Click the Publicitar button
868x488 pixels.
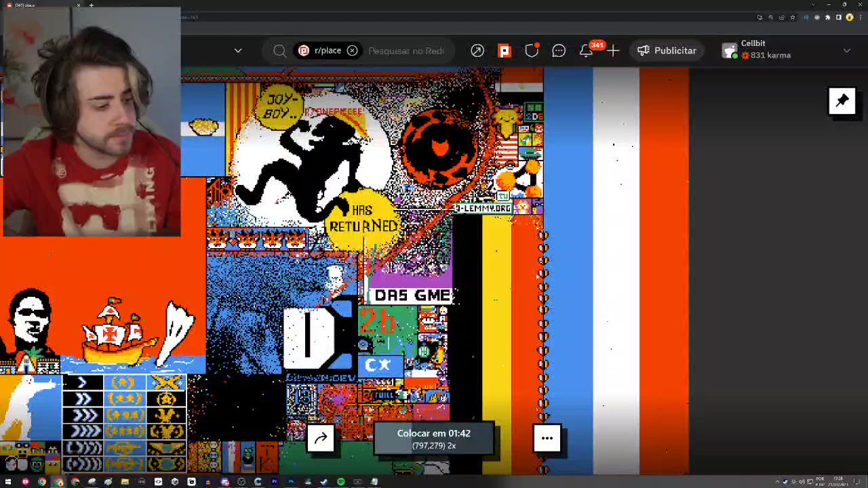(x=667, y=51)
